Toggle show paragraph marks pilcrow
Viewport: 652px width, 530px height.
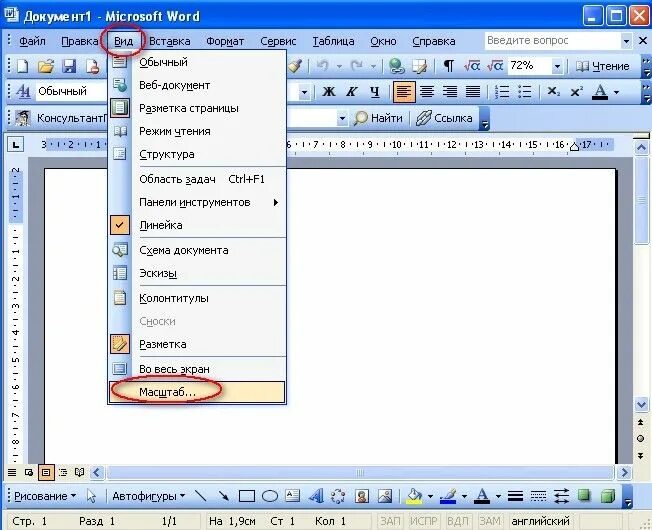(449, 66)
